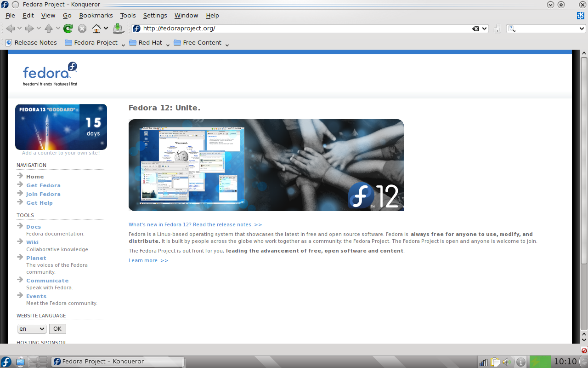Expand the Free Content bookmarks folder
This screenshot has width=588, height=368.
tap(201, 42)
